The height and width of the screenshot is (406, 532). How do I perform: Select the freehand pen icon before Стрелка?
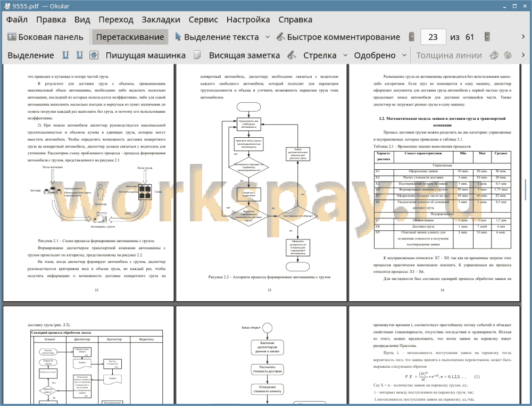coord(292,55)
